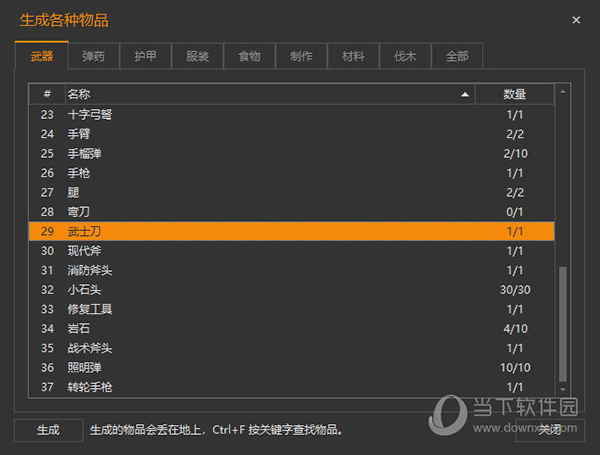Image resolution: width=600 pixels, height=455 pixels.
Task: Select row 30 现代斧
Action: [x=292, y=251]
